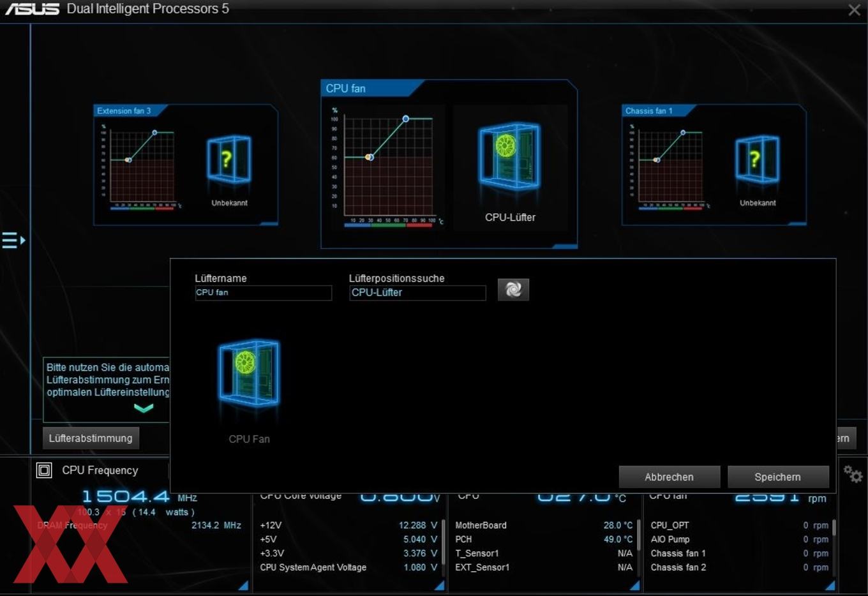Open the left side menu arrow icon
This screenshot has width=868, height=596.
coord(13,241)
